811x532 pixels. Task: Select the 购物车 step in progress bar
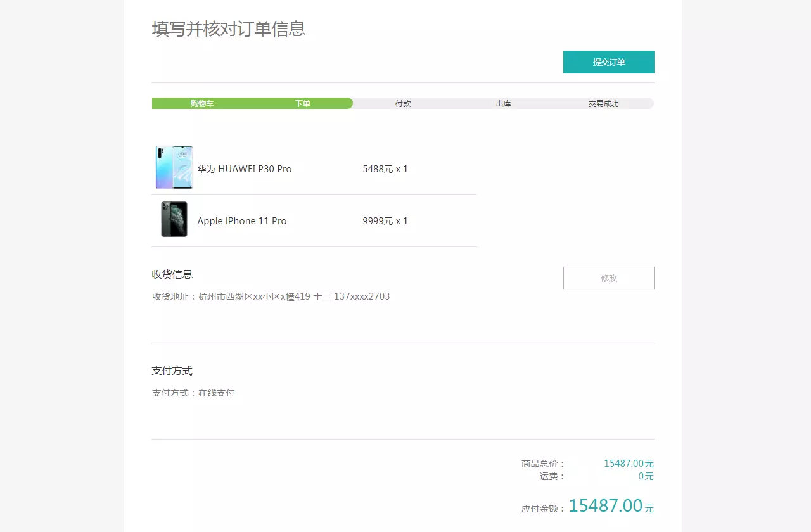click(x=201, y=103)
